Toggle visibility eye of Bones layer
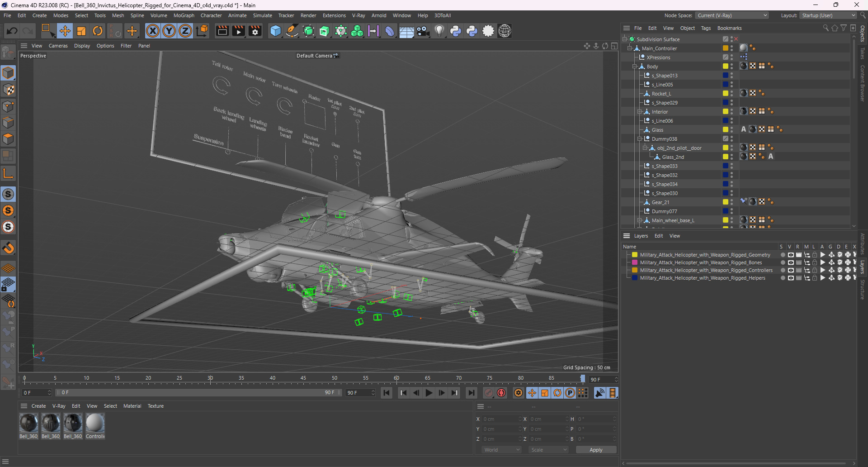 pos(791,262)
